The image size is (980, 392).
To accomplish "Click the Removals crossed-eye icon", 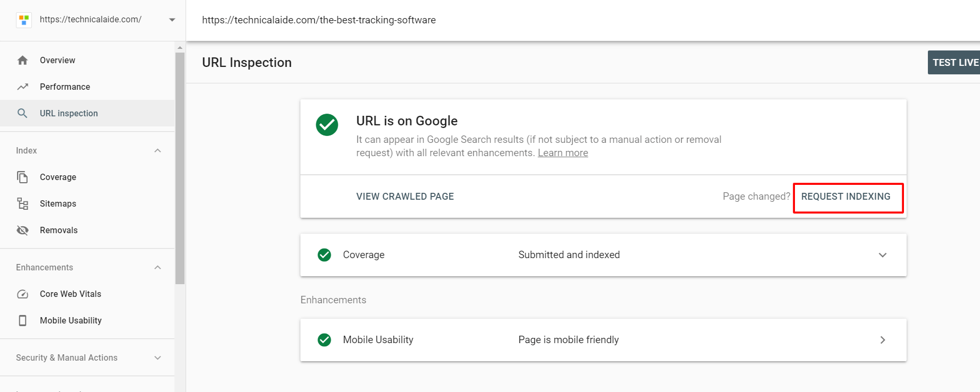I will click(x=22, y=230).
